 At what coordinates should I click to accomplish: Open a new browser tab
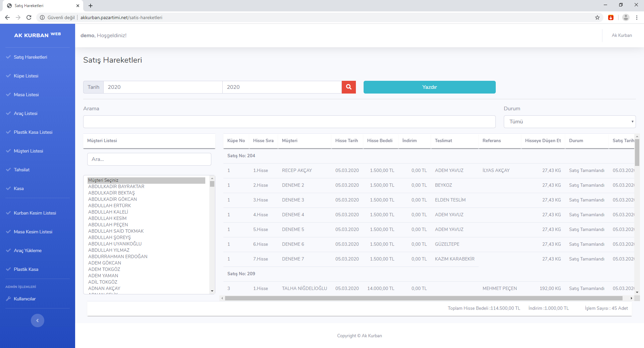point(91,6)
